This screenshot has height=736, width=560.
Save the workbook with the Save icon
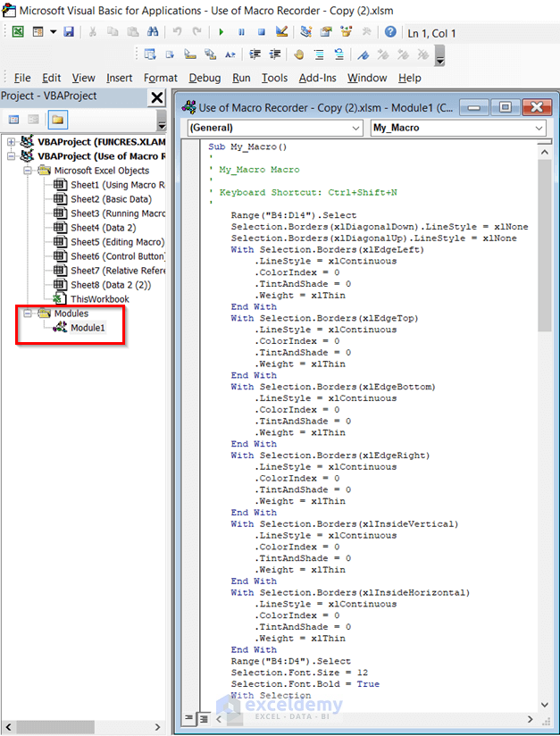coord(69,32)
